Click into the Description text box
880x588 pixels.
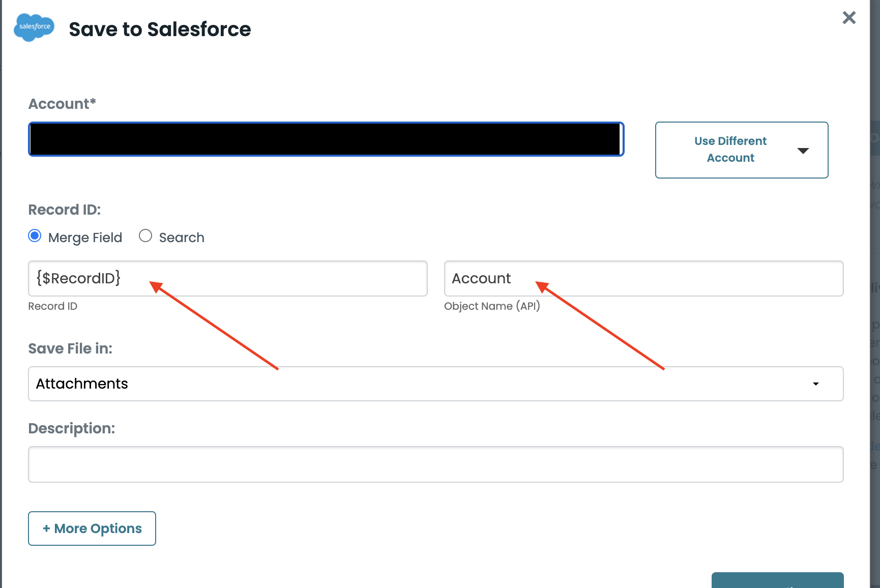[x=435, y=464]
